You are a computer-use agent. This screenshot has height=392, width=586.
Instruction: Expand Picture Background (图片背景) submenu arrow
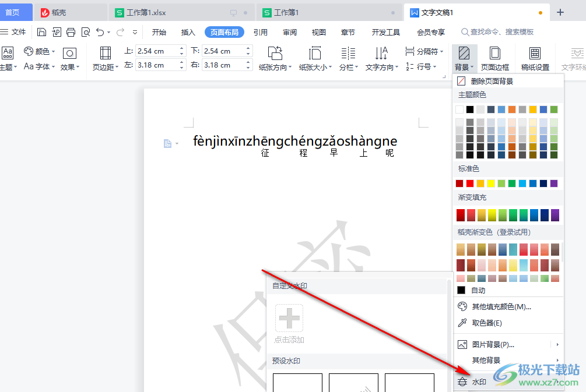(x=557, y=344)
